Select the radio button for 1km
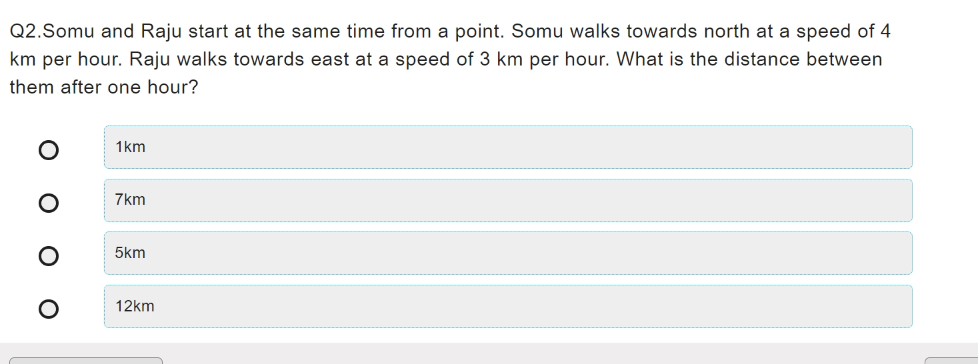 click(x=49, y=150)
